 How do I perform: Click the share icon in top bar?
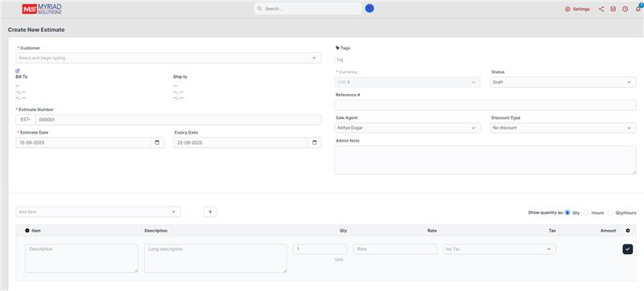click(601, 9)
